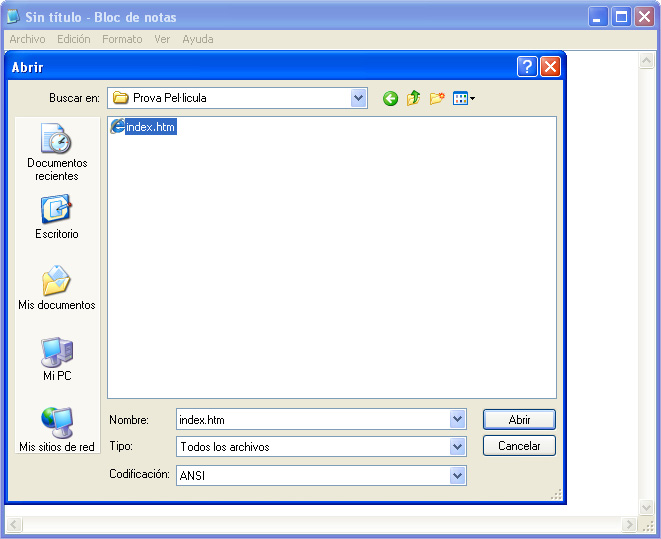661x539 pixels.
Task: Open Documentos recientes in sidebar
Action: coord(56,152)
